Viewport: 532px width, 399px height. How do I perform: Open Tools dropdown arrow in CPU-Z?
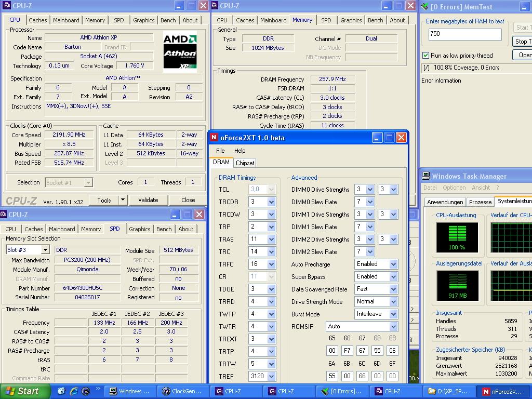(123, 200)
